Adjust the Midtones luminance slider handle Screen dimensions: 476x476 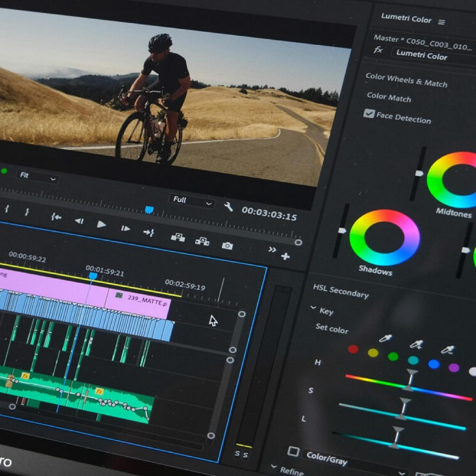pos(419,173)
